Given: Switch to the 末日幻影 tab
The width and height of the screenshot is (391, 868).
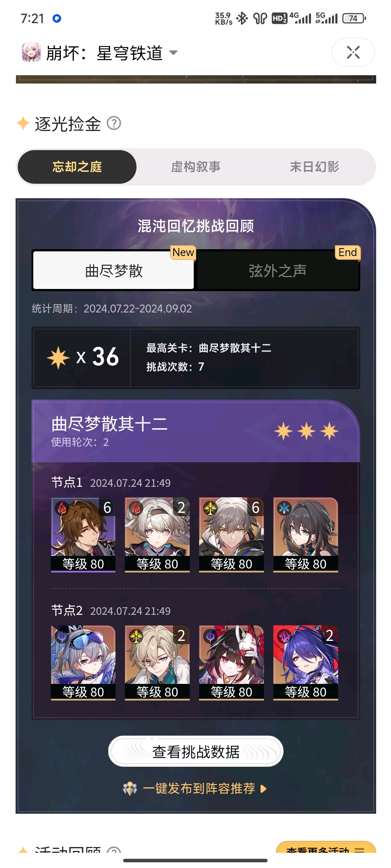Looking at the screenshot, I should (315, 167).
